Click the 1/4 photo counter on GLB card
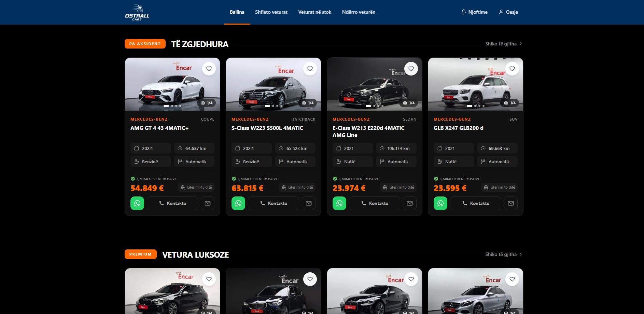This screenshot has width=644, height=314. [x=510, y=103]
